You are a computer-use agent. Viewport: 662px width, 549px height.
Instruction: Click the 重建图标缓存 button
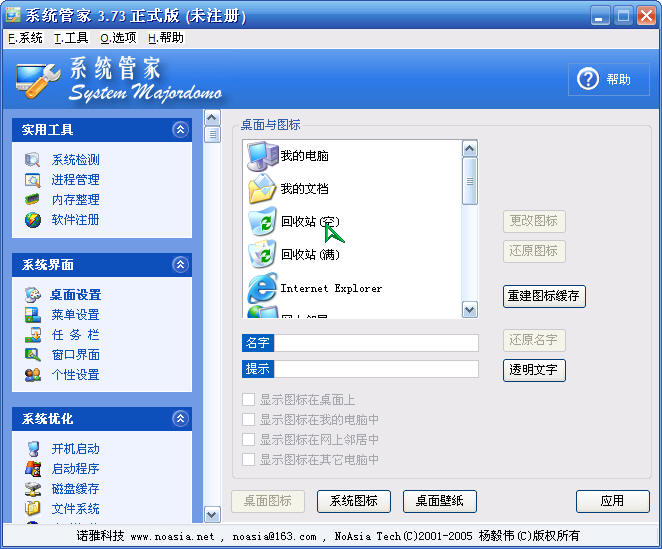(x=544, y=296)
